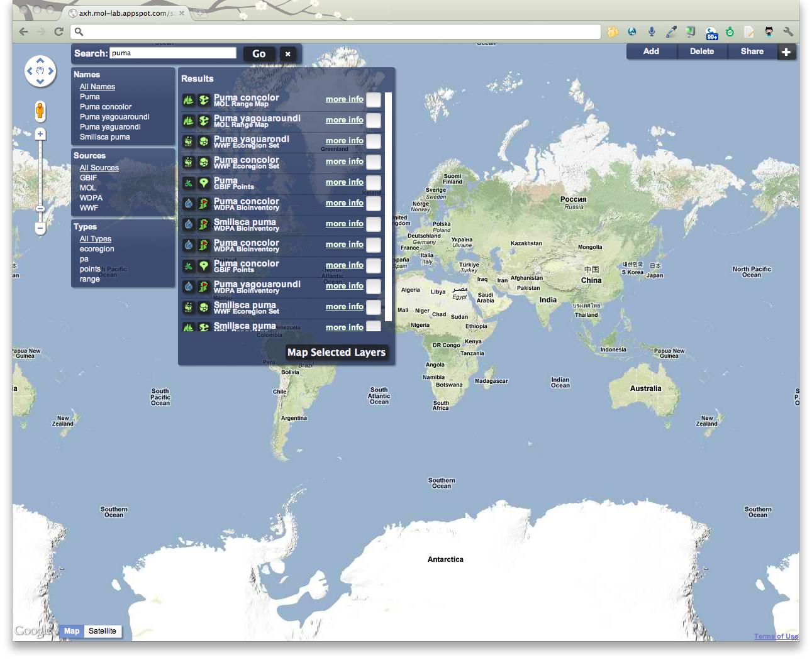The height and width of the screenshot is (660, 812).
Task: Click WWF panda icon for Puma yaguarondi Ecoregion Set
Action: click(188, 141)
